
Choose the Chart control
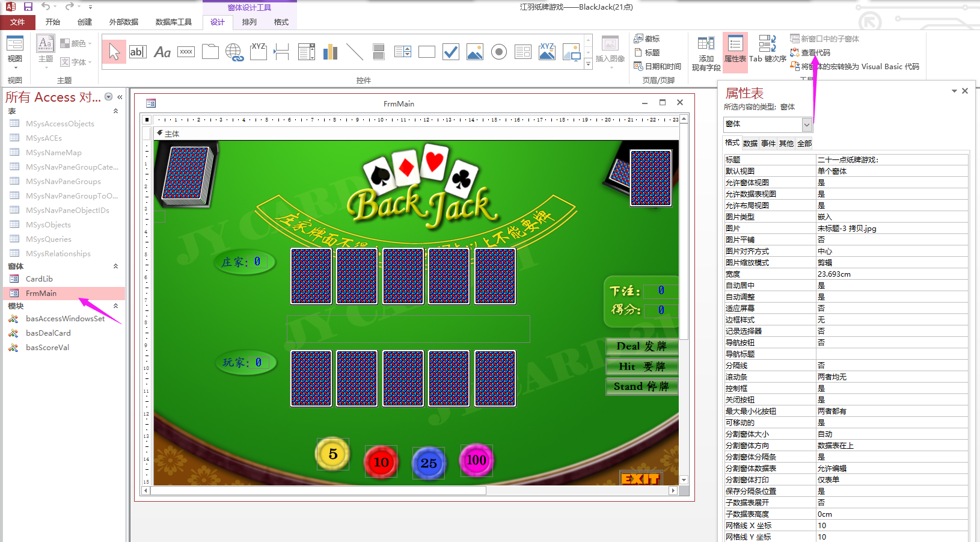tap(330, 52)
